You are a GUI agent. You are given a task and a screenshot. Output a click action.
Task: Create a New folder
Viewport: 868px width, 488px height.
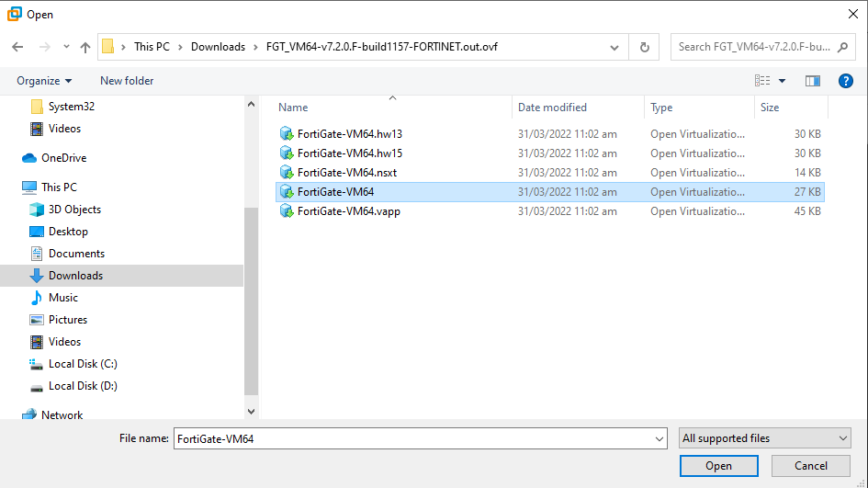click(127, 81)
